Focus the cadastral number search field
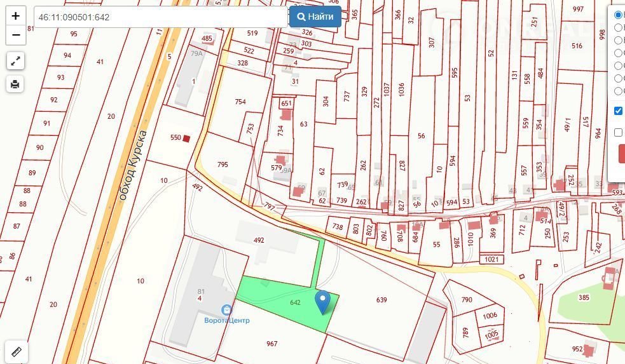Viewport: 625px width, 364px height. (x=161, y=17)
